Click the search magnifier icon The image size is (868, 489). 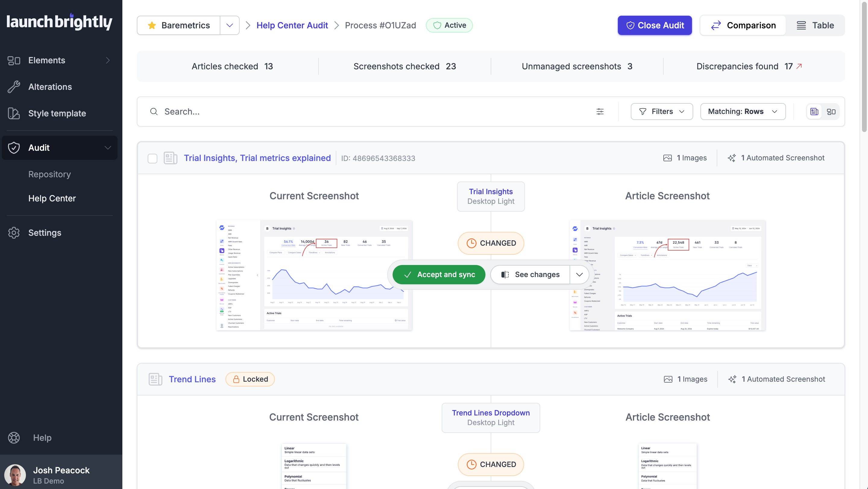pos(154,112)
